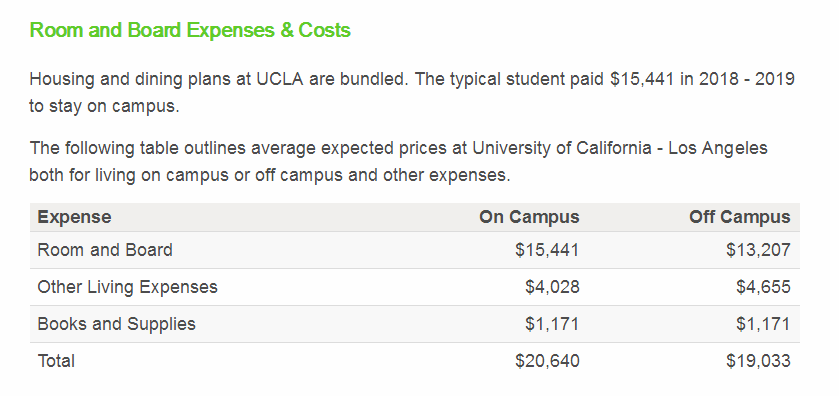This screenshot has height=396, width=839.
Task: Select the $13,207 off campus value
Action: coord(758,250)
